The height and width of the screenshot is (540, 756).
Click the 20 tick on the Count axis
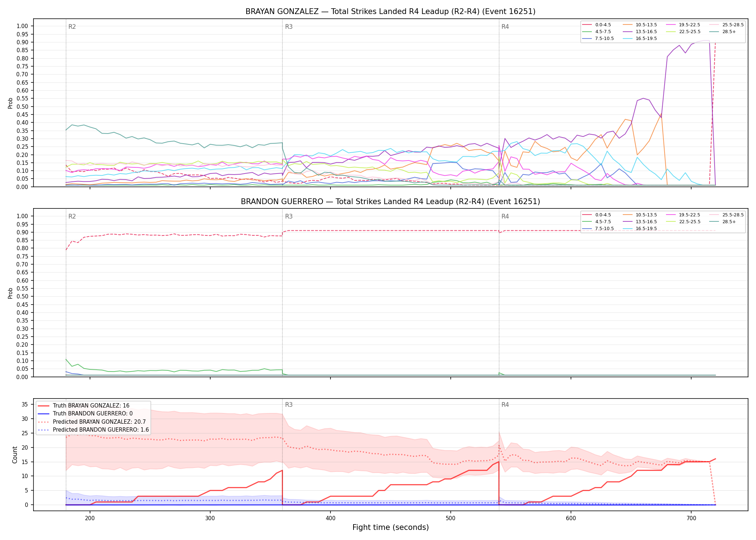point(25,447)
